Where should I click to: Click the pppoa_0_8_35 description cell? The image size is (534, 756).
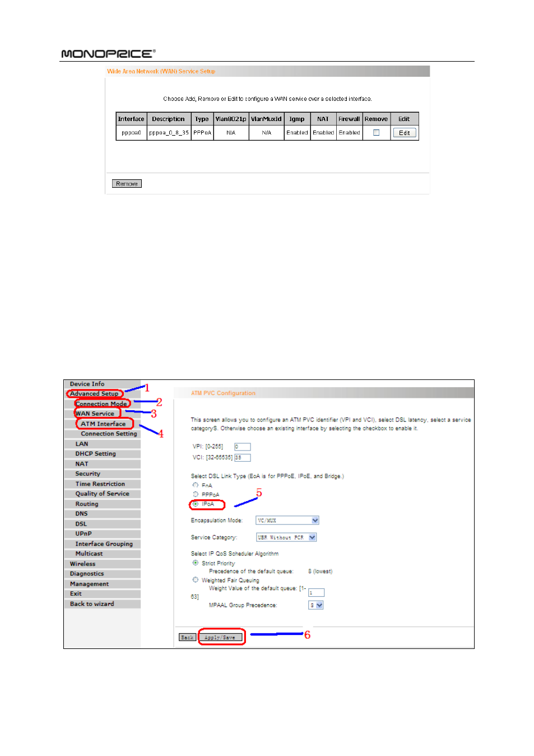(169, 133)
